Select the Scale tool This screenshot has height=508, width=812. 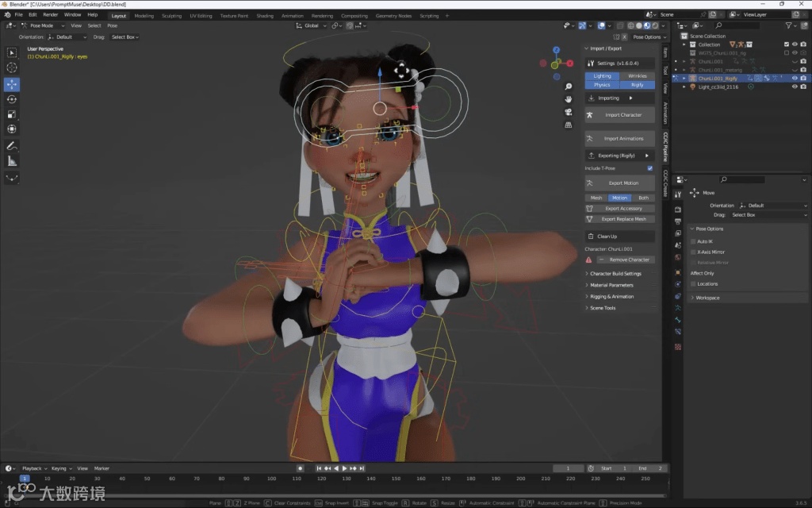click(11, 114)
